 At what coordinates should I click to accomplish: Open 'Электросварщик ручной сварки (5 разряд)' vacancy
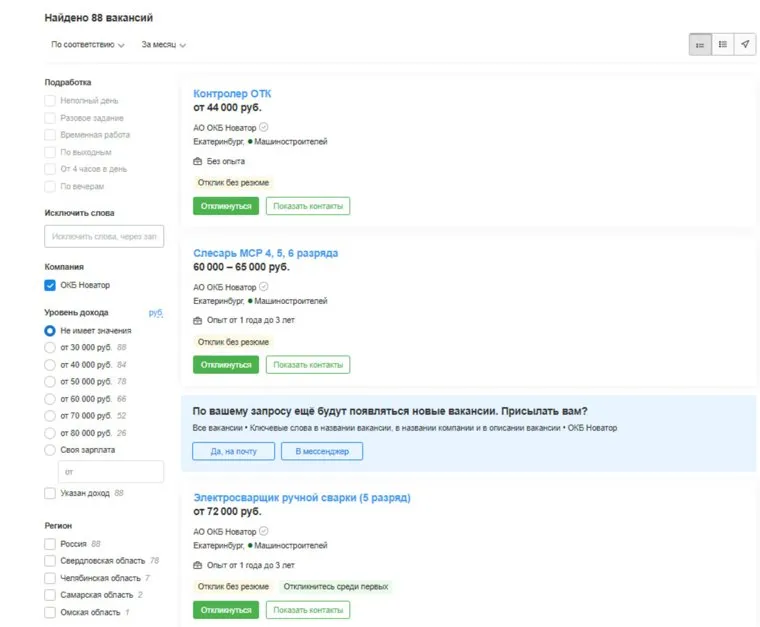tap(301, 498)
